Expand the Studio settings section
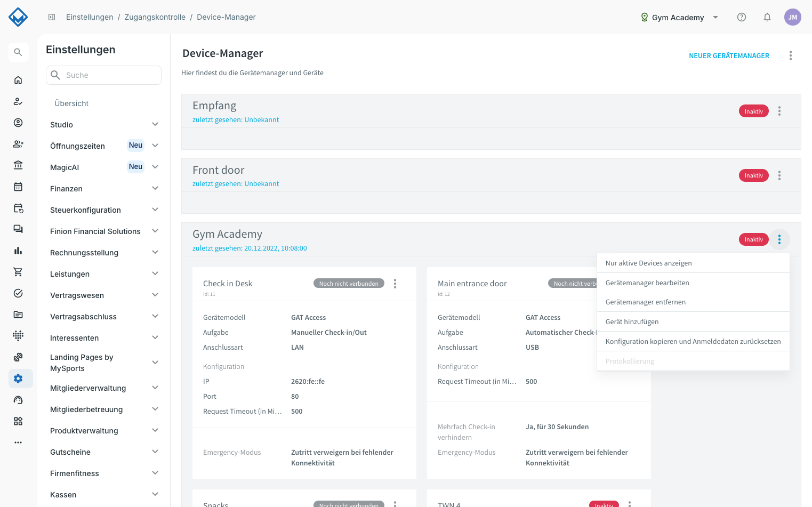 coord(104,124)
